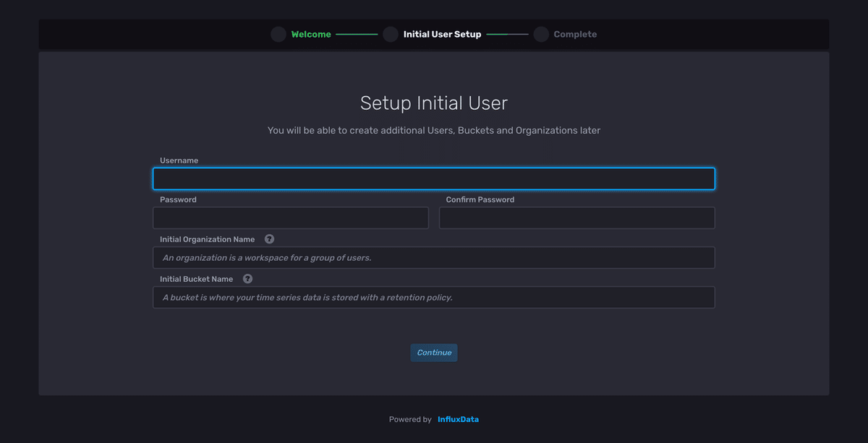Select the green Welcome checkmark indicator

278,34
